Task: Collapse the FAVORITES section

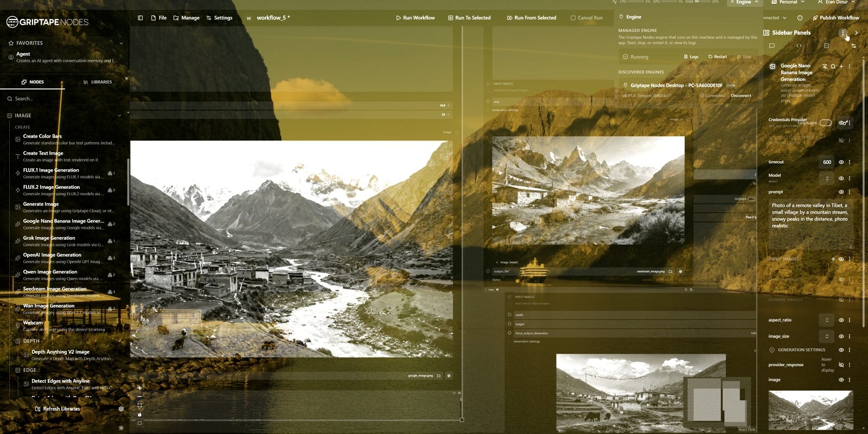Action: click(x=121, y=43)
